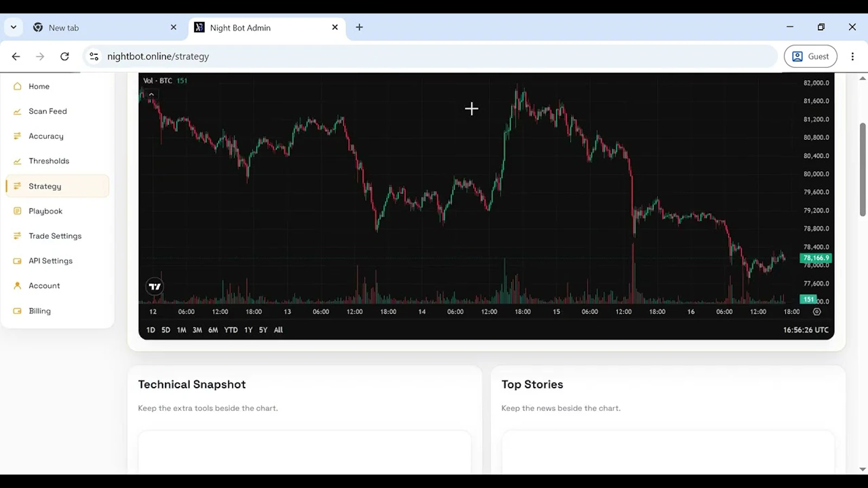Open a new browser tab
The width and height of the screenshot is (868, 488).
point(359,27)
